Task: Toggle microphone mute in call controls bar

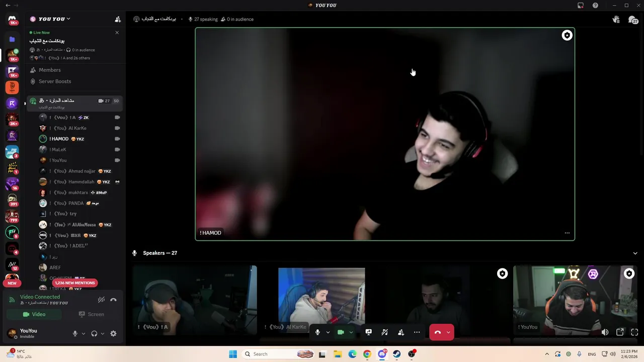Action: [317, 332]
